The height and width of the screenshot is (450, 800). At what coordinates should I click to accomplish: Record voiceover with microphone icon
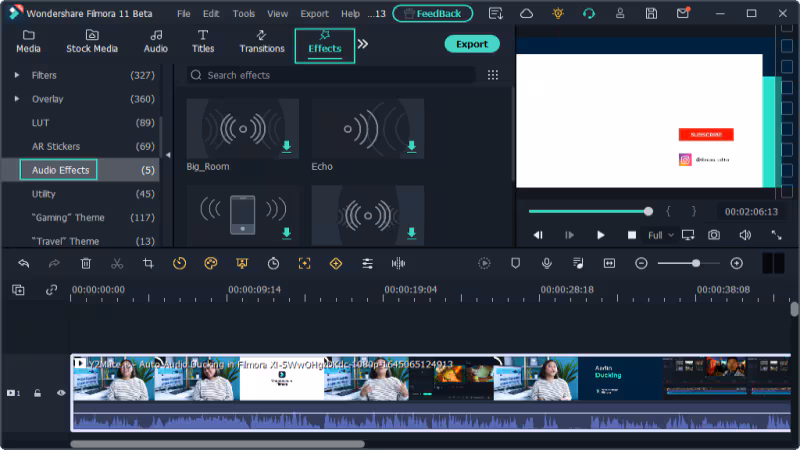click(x=546, y=263)
